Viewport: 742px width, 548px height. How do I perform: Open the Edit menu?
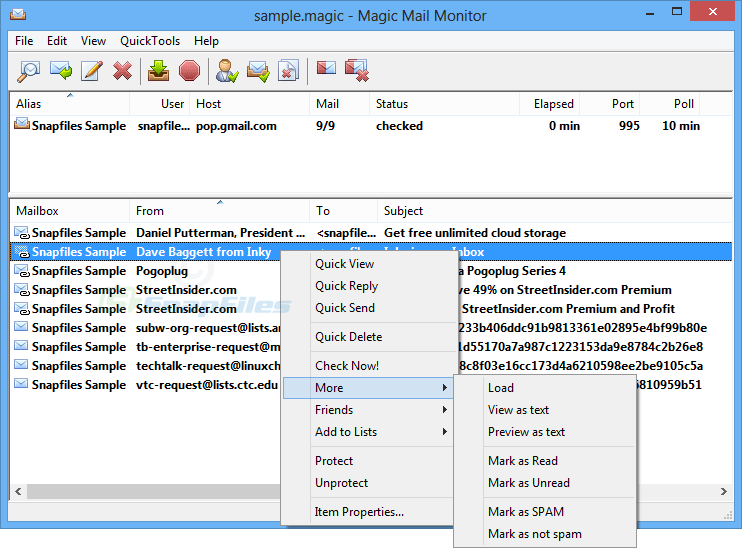57,41
